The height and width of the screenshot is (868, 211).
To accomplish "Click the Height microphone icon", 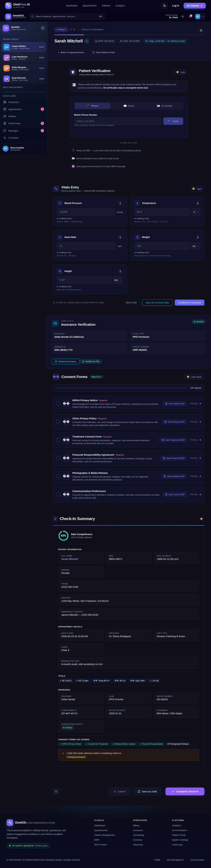I will pos(120,271).
